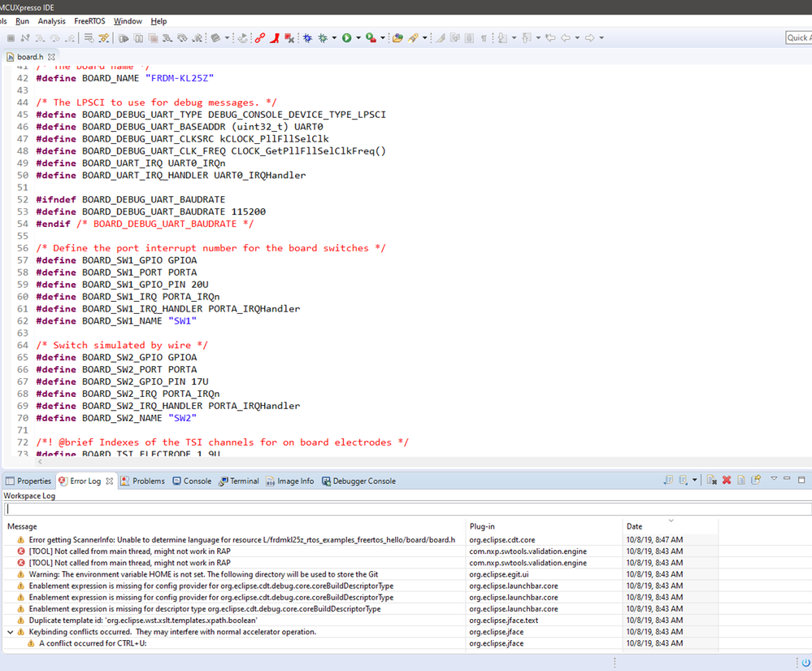Image resolution: width=812 pixels, height=671 pixels.
Task: Switch to the Console tab
Action: 192,481
